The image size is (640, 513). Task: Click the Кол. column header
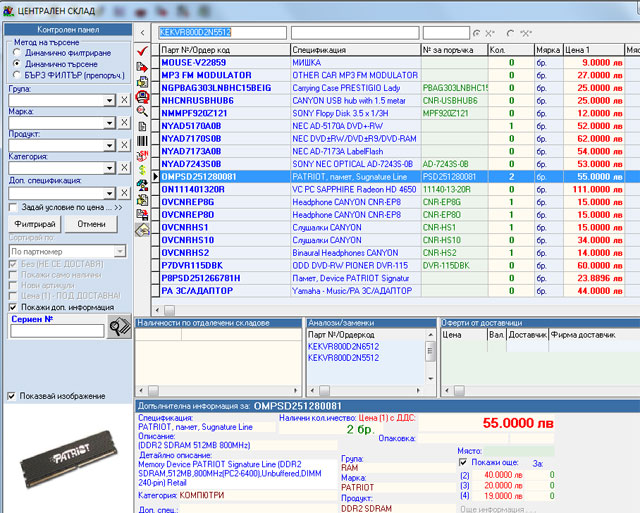(511, 50)
